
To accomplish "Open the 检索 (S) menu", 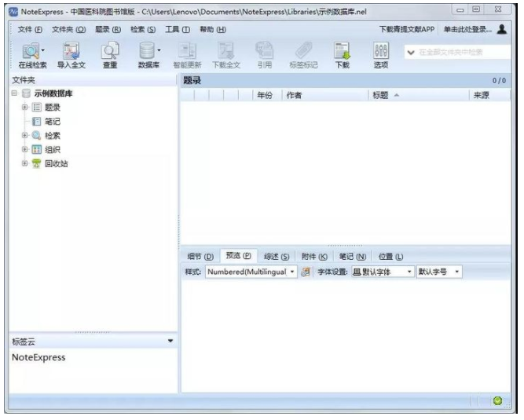I will click(143, 29).
